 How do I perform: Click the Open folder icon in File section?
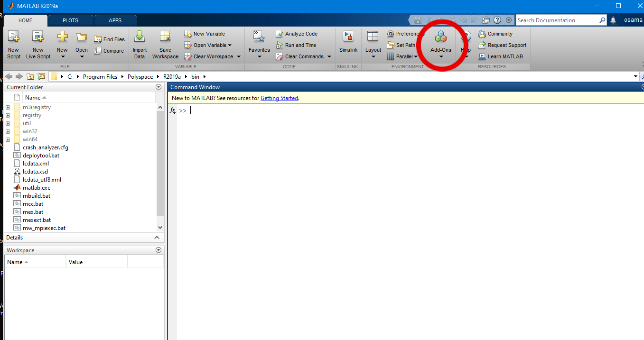82,38
